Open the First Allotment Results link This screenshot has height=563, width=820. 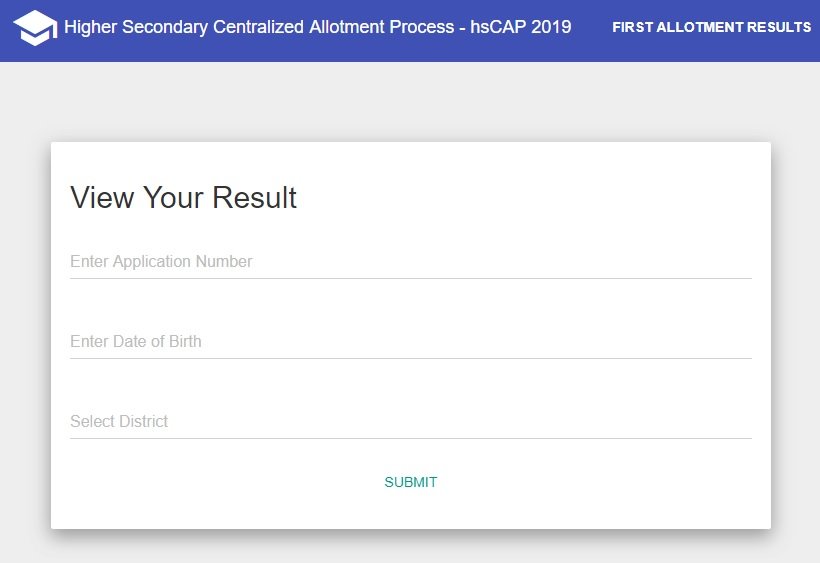[711, 27]
